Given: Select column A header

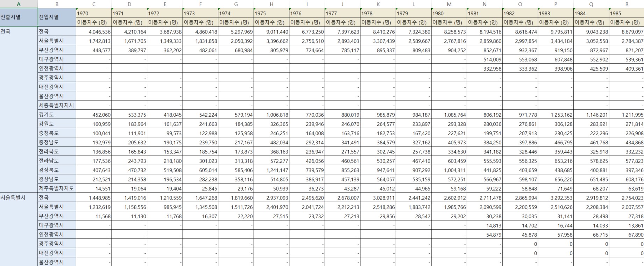Looking at the screenshot, I should coord(19,4).
